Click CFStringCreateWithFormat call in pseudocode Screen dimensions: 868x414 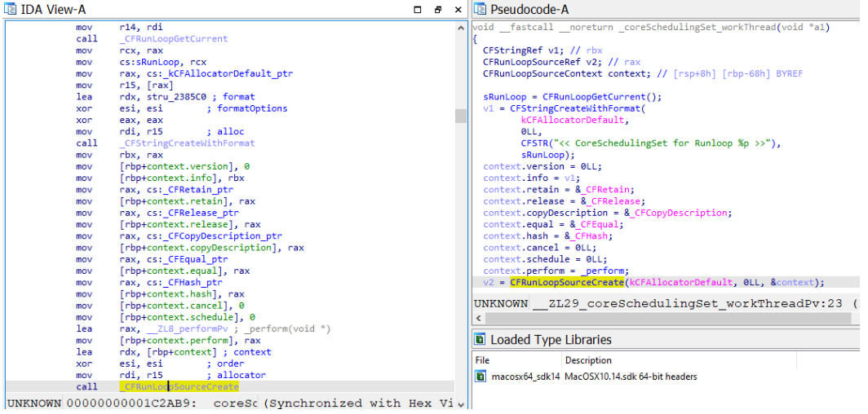578,108
